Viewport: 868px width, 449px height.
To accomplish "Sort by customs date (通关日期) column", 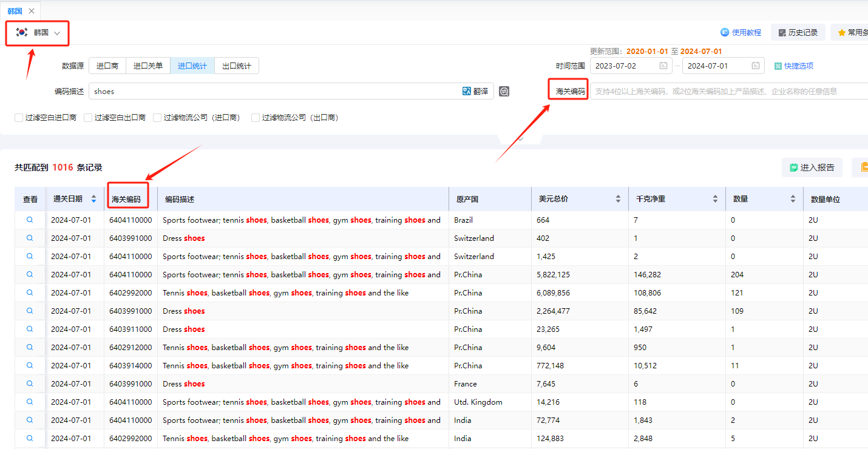I will [93, 199].
